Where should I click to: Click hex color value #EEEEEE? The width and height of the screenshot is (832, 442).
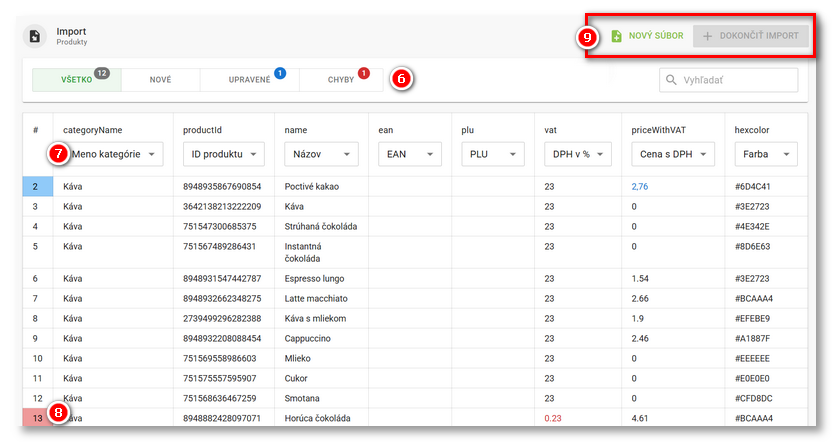752,358
